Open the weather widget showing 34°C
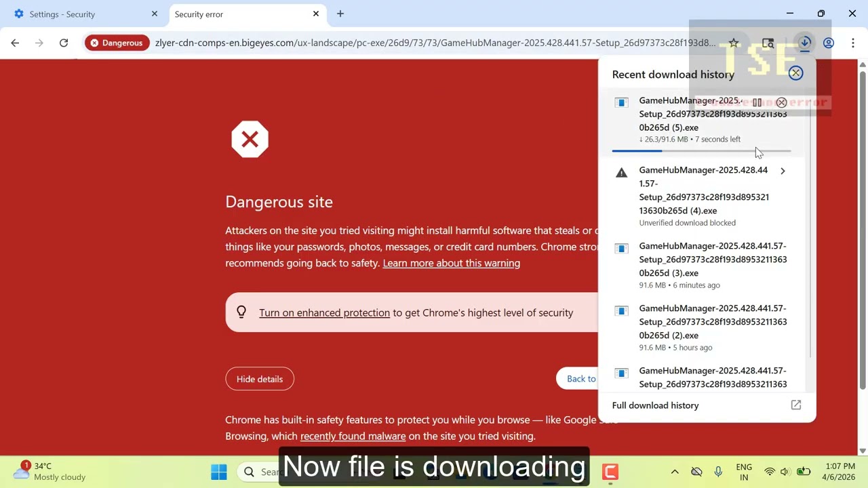 point(49,471)
